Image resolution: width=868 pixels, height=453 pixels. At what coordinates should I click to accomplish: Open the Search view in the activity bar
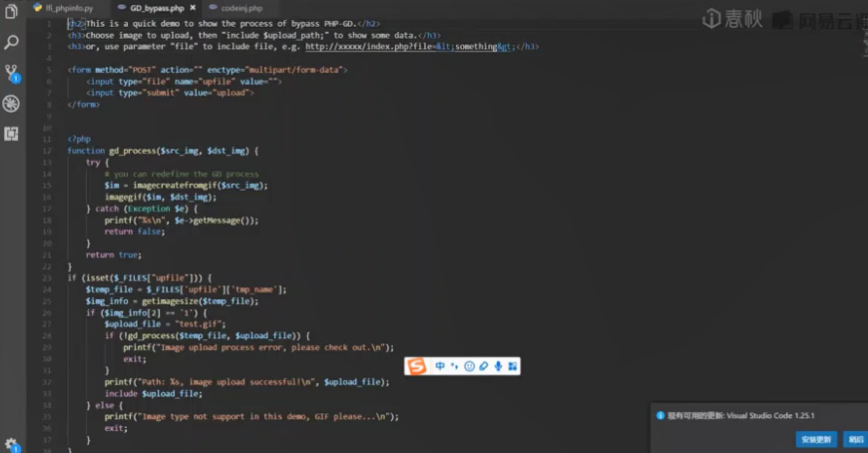(11, 42)
